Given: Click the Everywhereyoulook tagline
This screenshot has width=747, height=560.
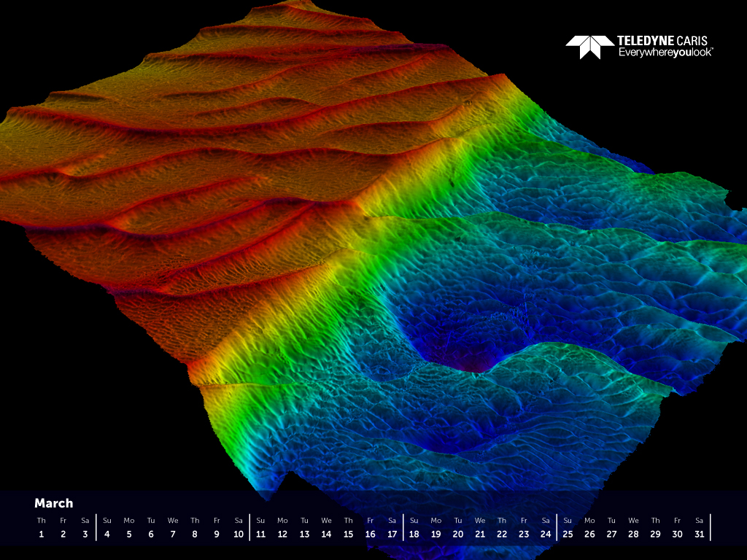Looking at the screenshot, I should pyautogui.click(x=665, y=52).
